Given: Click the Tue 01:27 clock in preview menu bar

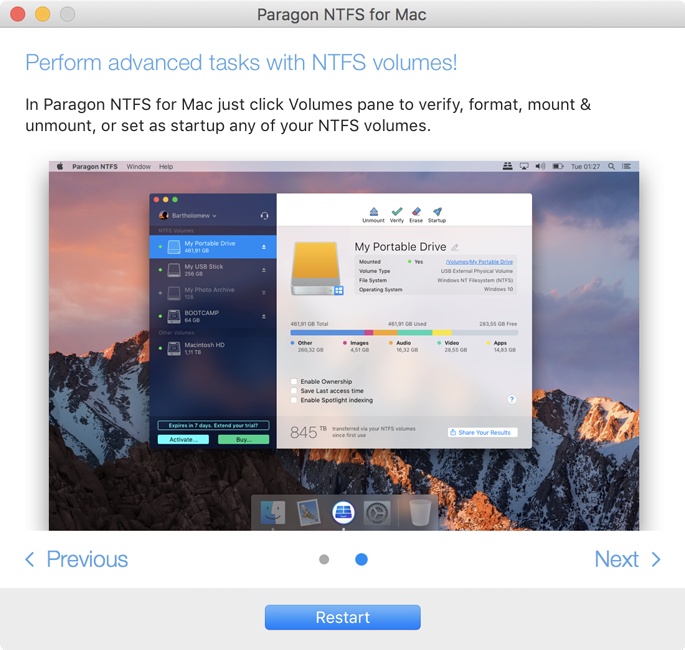Looking at the screenshot, I should [585, 166].
